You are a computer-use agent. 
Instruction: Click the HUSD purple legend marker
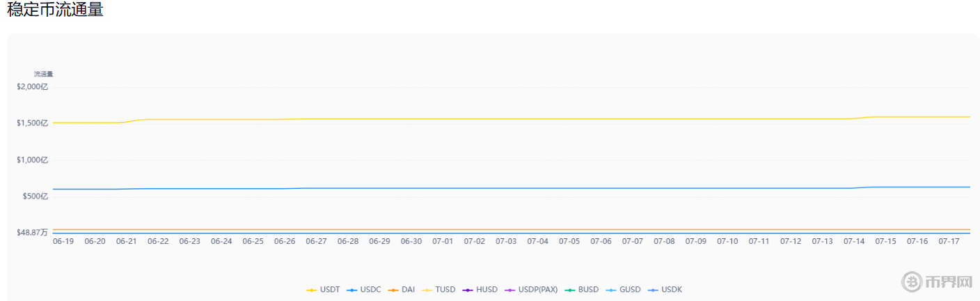(468, 290)
